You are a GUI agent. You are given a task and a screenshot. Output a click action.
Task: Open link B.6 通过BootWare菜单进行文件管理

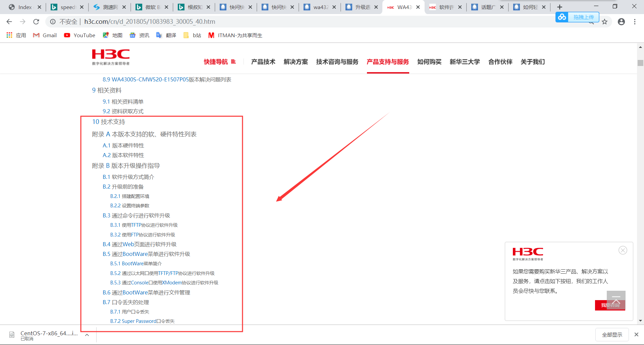coord(146,292)
